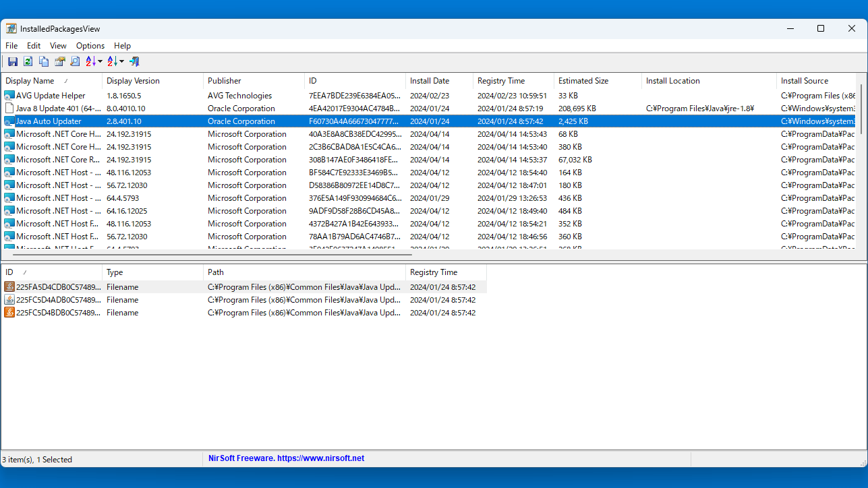Viewport: 868px width, 488px height.
Task: Sort by the upper Display Name column header
Action: [51, 81]
